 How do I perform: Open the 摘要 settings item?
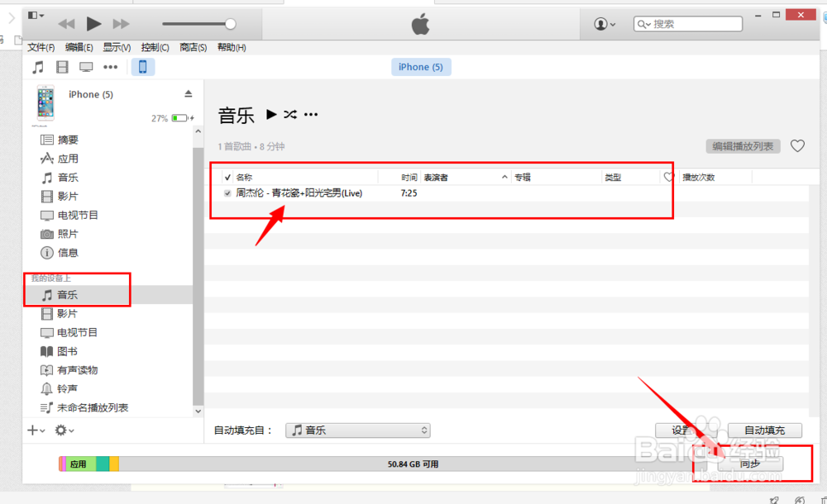[x=59, y=140]
